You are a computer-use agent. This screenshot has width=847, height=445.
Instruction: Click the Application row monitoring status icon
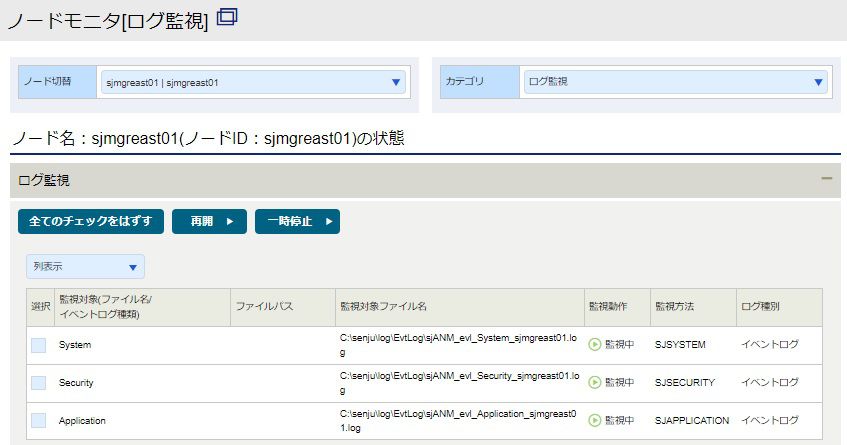[x=595, y=420]
